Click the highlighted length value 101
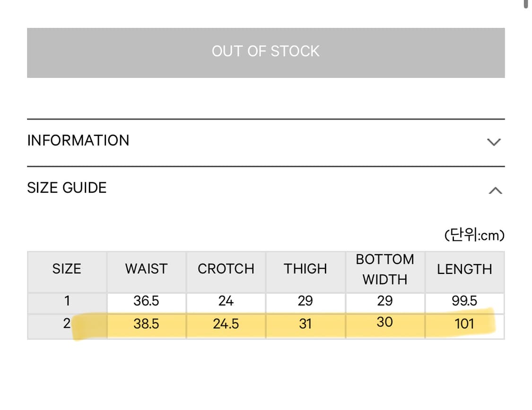The width and height of the screenshot is (532, 410). coord(464,324)
